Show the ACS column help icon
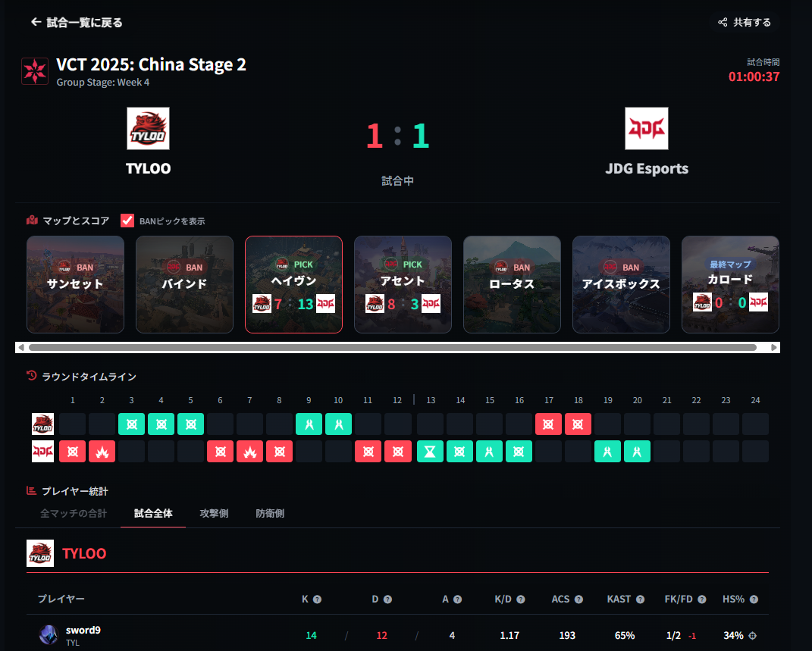Image resolution: width=812 pixels, height=651 pixels. (579, 599)
